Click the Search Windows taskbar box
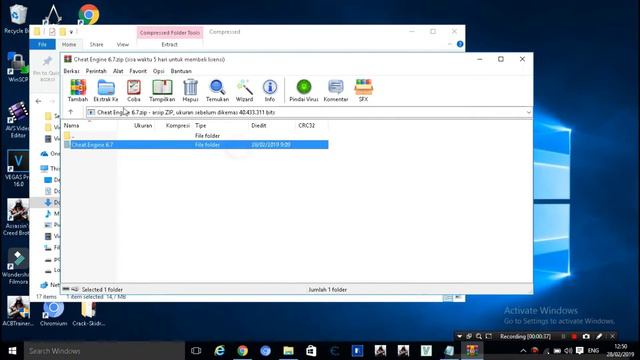Image resolution: width=640 pixels, height=360 pixels. coord(104,351)
